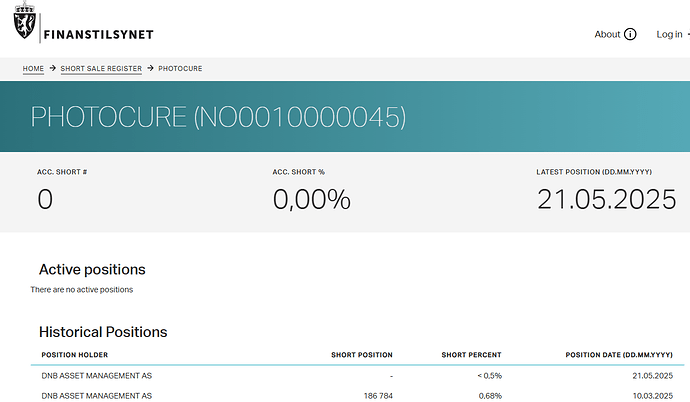Screen dimensions: 690x402
Task: Click the FINANSTILSYNET wordmark
Action: click(x=99, y=35)
